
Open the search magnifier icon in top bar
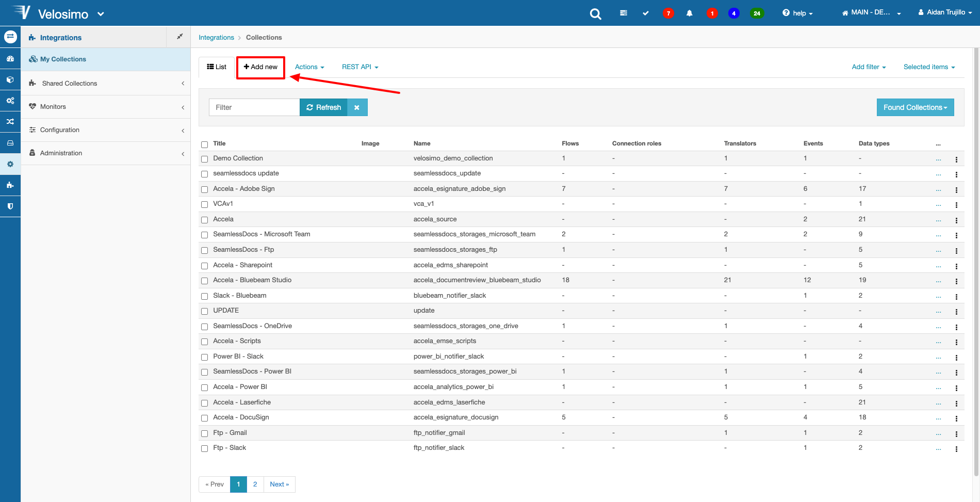click(595, 14)
